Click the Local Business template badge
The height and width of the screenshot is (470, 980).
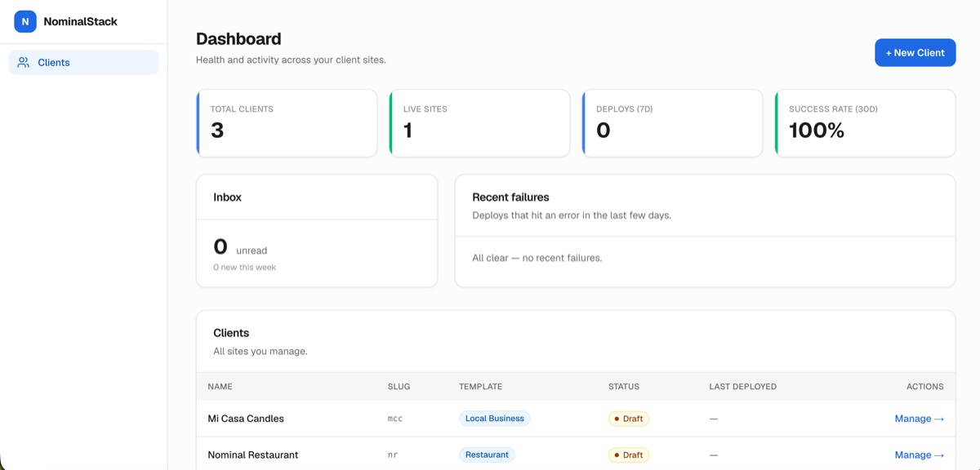coord(494,419)
